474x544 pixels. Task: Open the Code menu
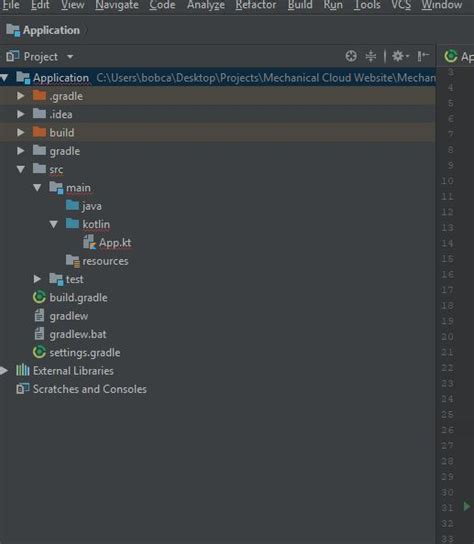[162, 5]
